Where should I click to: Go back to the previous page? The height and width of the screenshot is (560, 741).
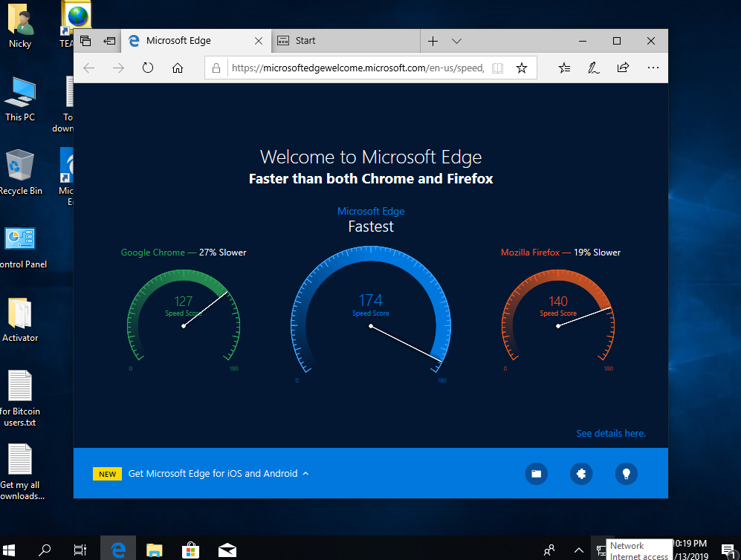89,68
